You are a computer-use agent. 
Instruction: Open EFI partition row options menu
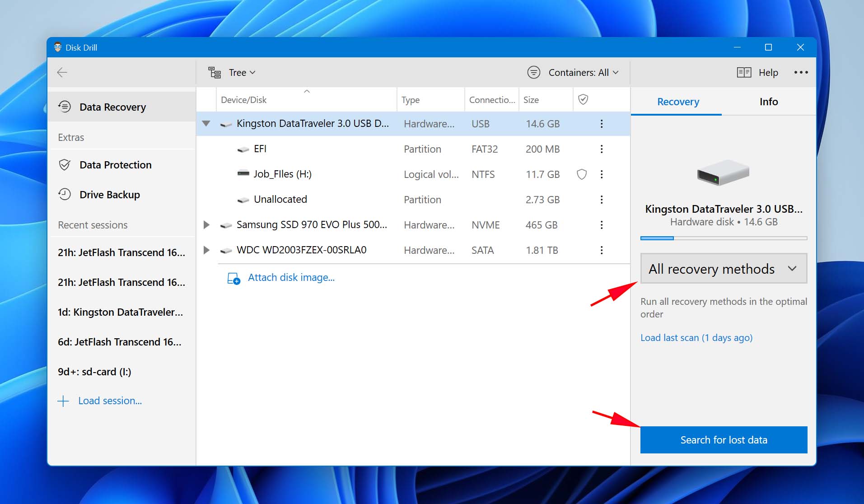[x=601, y=149]
